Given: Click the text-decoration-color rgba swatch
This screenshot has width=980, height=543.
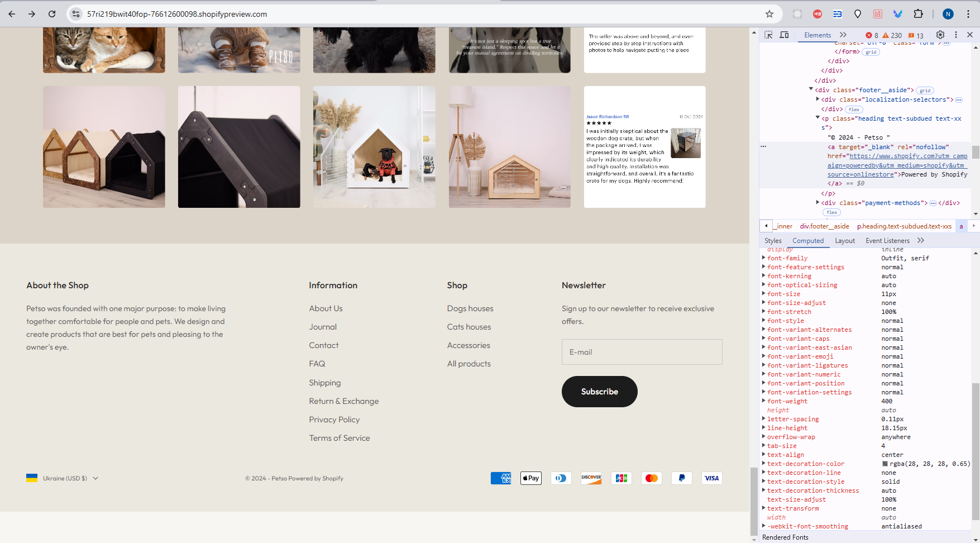Looking at the screenshot, I should click(x=885, y=464).
